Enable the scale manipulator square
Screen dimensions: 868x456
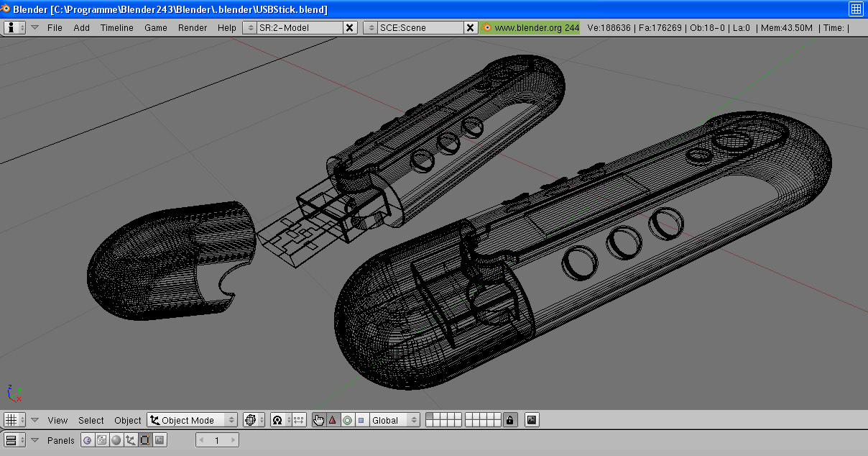click(x=361, y=420)
